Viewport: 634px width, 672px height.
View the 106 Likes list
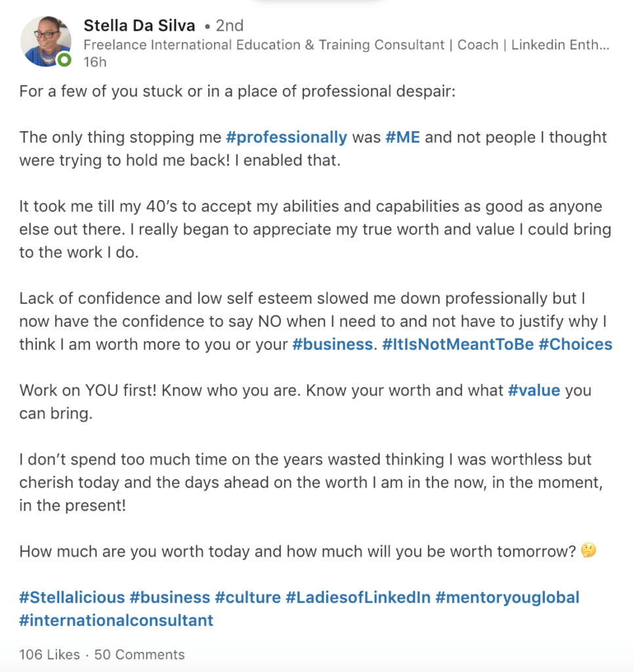pos(49,654)
